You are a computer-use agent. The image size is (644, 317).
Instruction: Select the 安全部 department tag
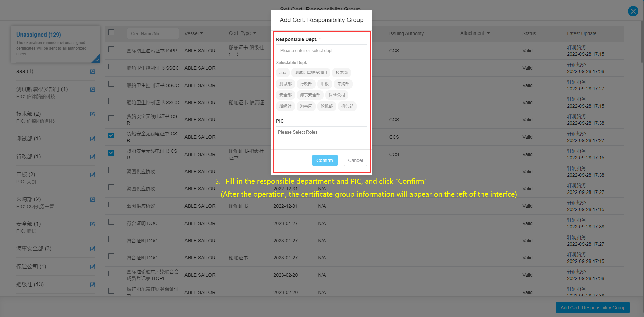point(286,95)
